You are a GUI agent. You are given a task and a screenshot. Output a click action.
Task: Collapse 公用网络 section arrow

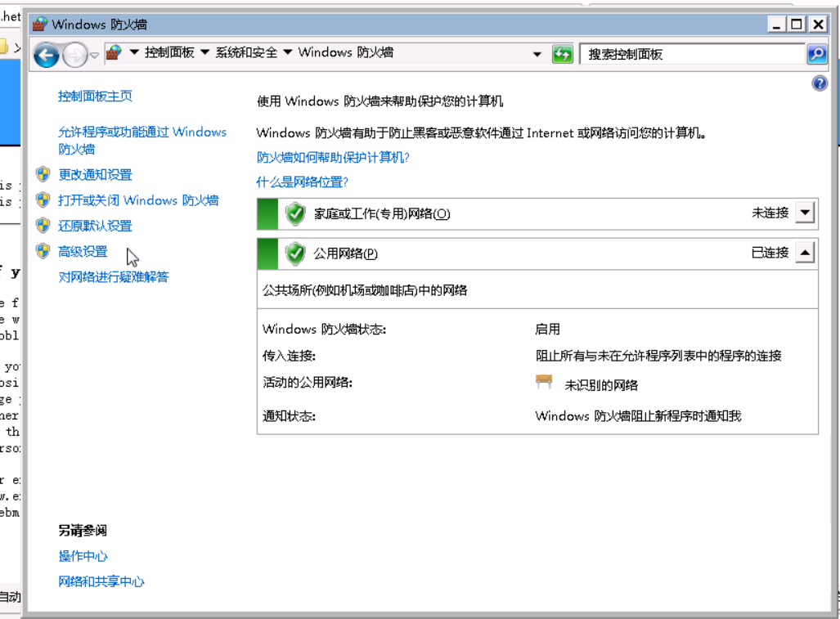(x=805, y=253)
